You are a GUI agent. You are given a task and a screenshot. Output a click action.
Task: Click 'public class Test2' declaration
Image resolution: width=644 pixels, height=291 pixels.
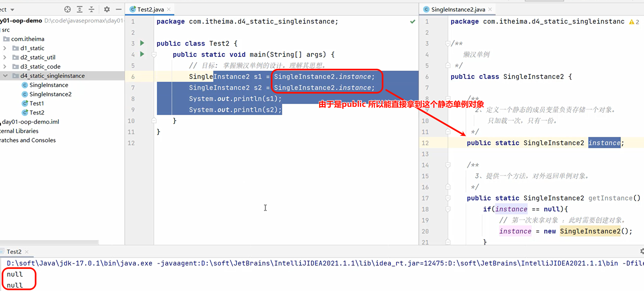197,43
